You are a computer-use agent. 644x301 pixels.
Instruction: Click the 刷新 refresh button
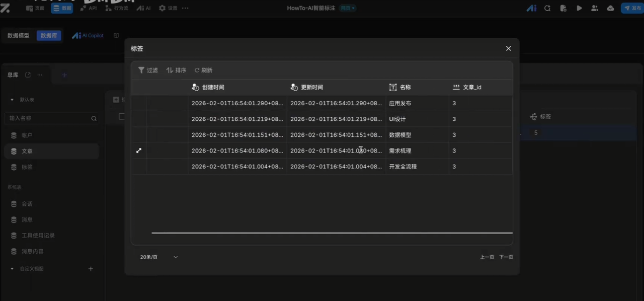(203, 70)
